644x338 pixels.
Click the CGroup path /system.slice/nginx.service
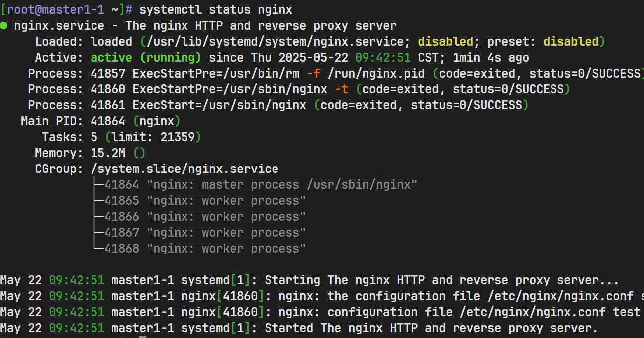click(184, 169)
